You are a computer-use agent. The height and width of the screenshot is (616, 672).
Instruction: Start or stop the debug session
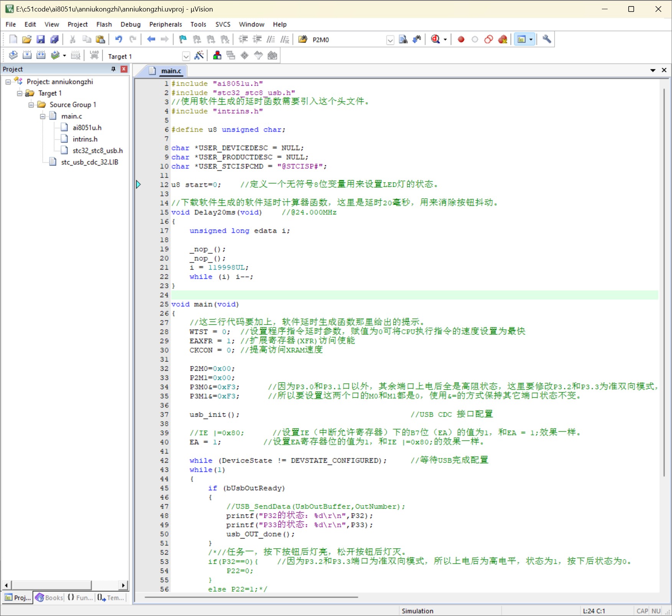coord(435,39)
